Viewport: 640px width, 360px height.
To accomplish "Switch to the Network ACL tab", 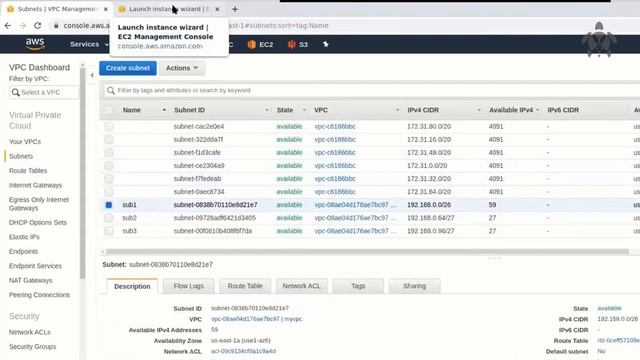I will coord(302,286).
